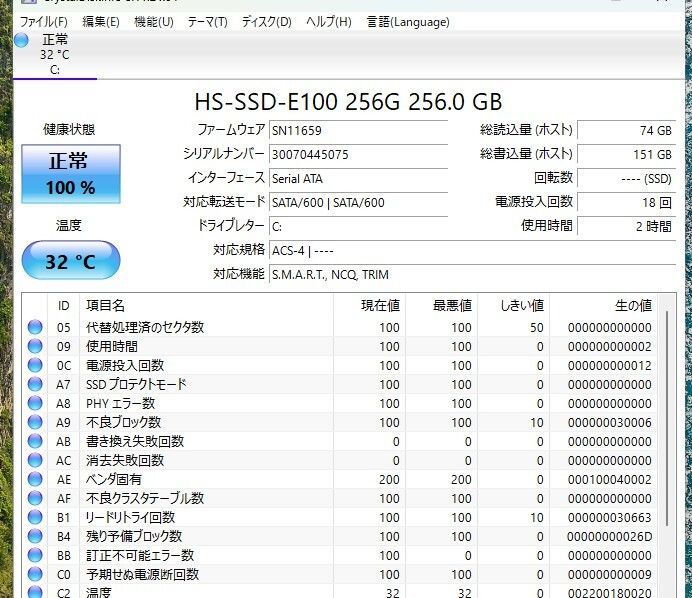692x598 pixels.
Task: Click status orb for A9 不良ブロック数
Action: [35, 422]
